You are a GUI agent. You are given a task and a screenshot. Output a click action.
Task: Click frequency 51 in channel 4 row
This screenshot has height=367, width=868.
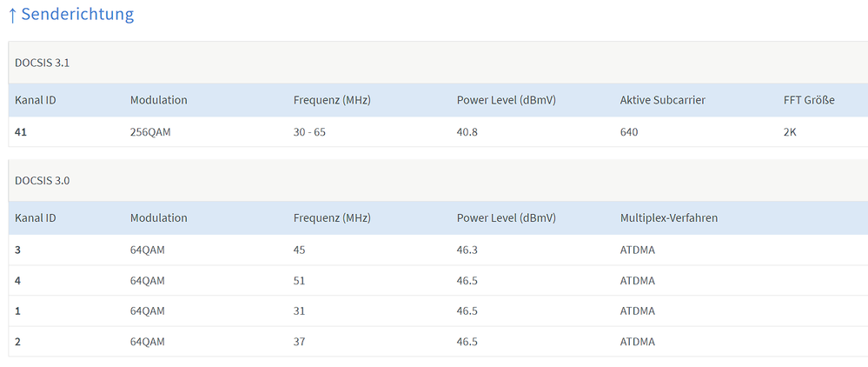click(x=299, y=281)
